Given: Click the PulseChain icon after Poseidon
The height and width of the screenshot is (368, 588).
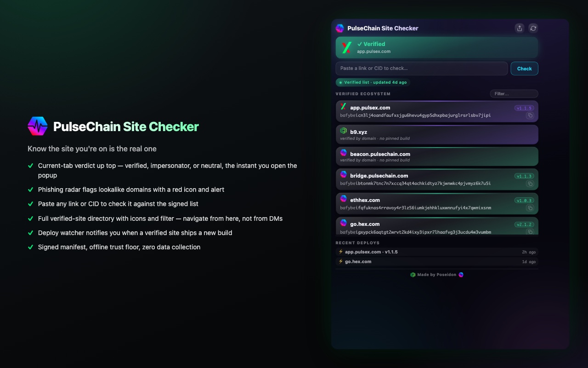Looking at the screenshot, I should coord(461,275).
